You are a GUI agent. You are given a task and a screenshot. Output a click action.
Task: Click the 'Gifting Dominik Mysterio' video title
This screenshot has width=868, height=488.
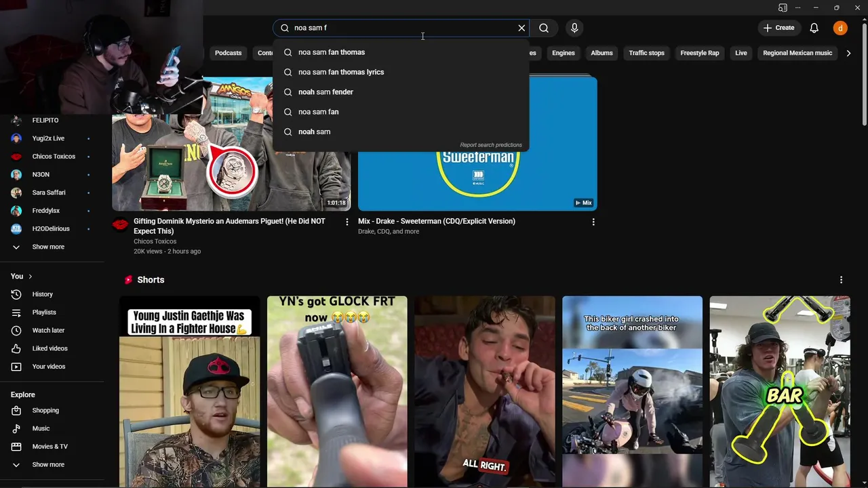click(229, 226)
